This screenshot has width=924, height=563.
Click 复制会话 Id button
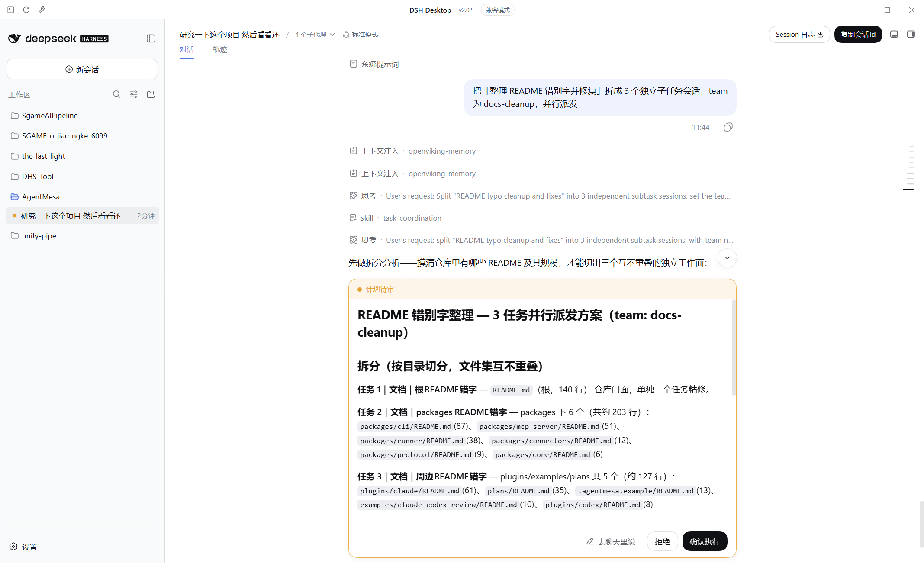point(858,34)
